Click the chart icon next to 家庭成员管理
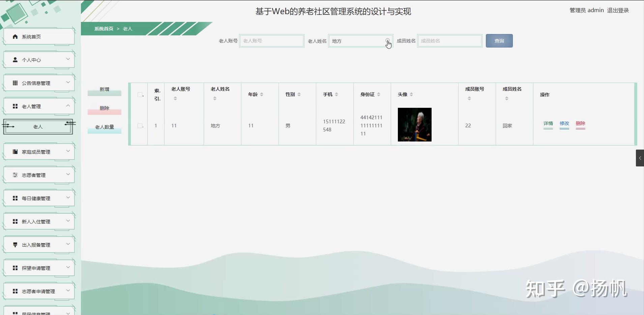Image resolution: width=644 pixels, height=315 pixels. [x=14, y=152]
